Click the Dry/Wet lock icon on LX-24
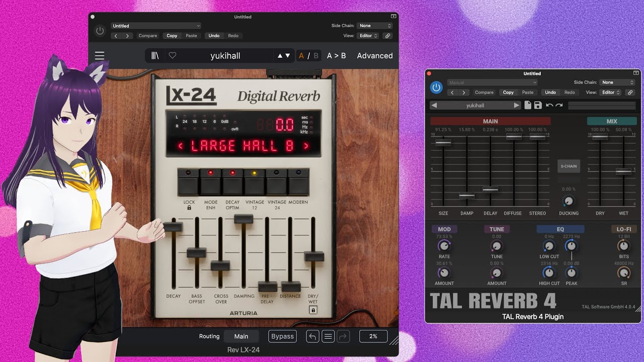Screen dimensions: 644x362 click(x=313, y=310)
